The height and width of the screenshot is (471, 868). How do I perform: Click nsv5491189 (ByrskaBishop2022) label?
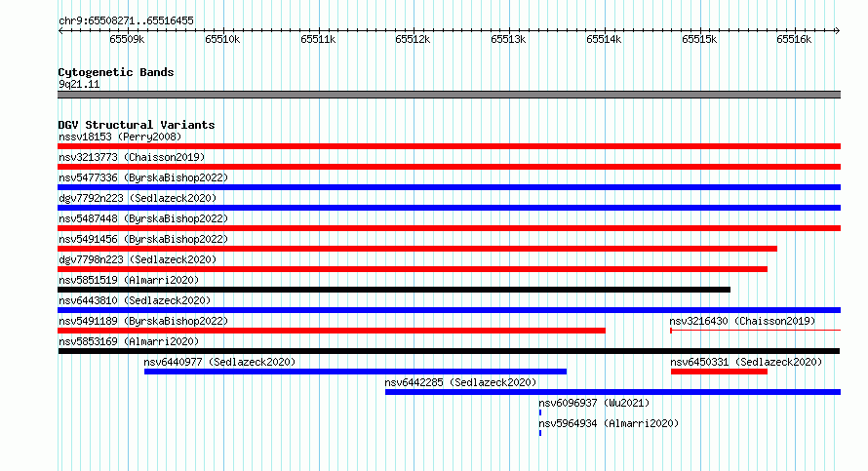(143, 321)
